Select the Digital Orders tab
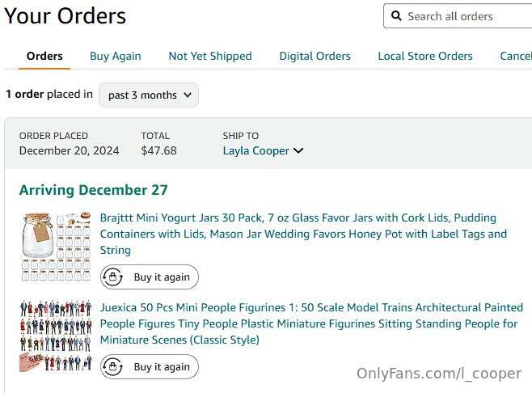The height and width of the screenshot is (393, 532). pyautogui.click(x=315, y=56)
